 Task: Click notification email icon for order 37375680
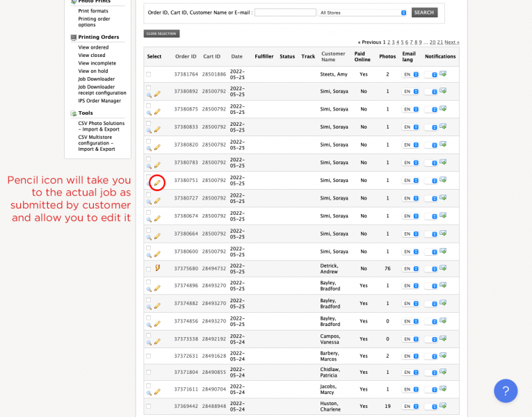pyautogui.click(x=443, y=268)
